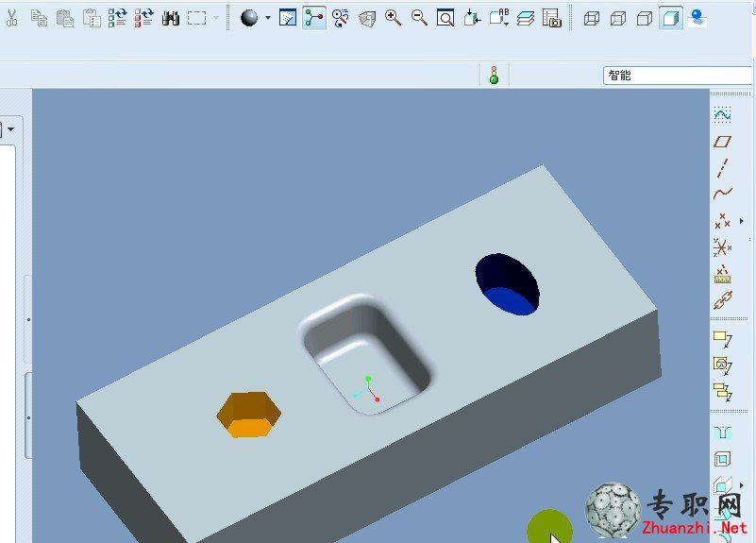756x543 pixels.
Task: Click the first annotation feature icon
Action: coord(722,339)
